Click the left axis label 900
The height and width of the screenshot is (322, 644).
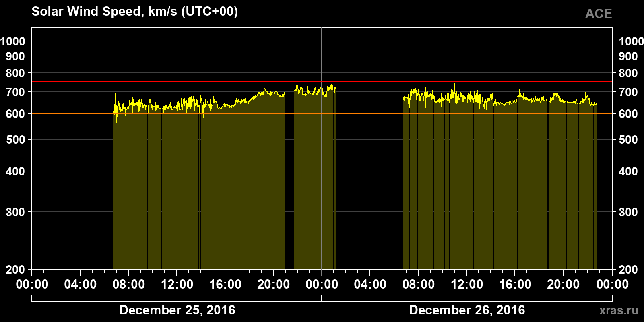(x=15, y=56)
